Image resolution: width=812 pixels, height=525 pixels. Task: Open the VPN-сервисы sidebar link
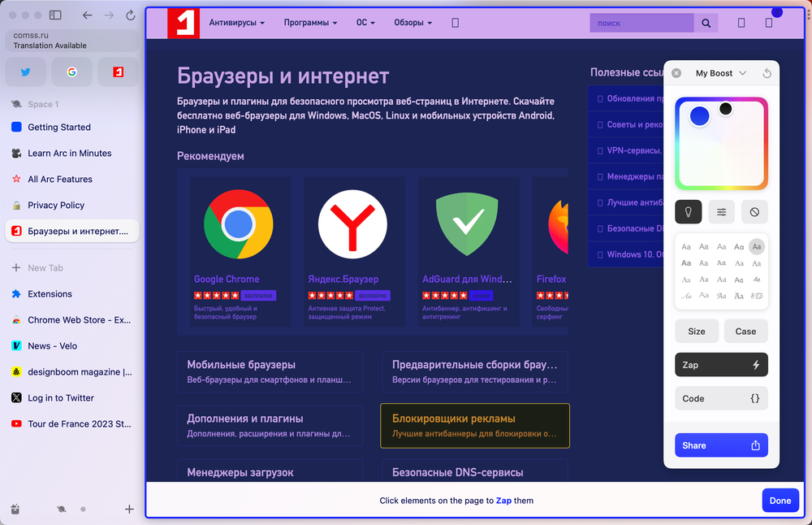click(x=626, y=150)
